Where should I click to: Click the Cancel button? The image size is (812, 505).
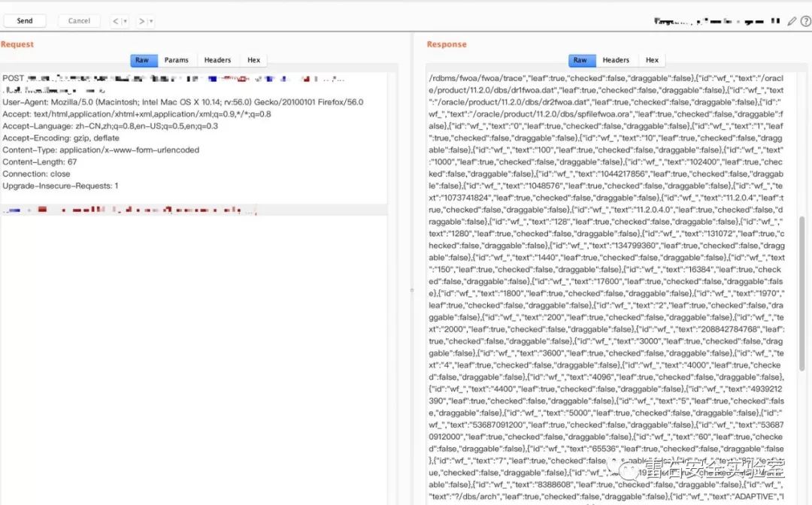pyautogui.click(x=79, y=21)
